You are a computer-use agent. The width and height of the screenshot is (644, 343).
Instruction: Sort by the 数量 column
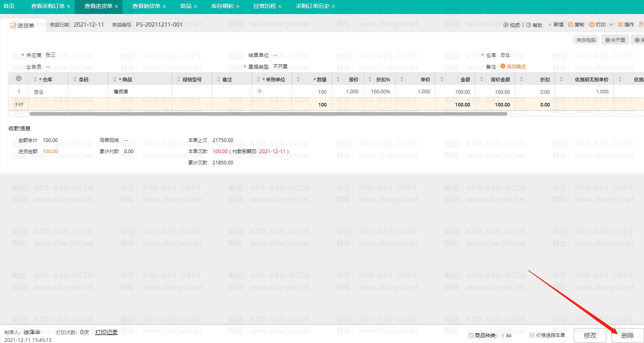[x=298, y=79]
